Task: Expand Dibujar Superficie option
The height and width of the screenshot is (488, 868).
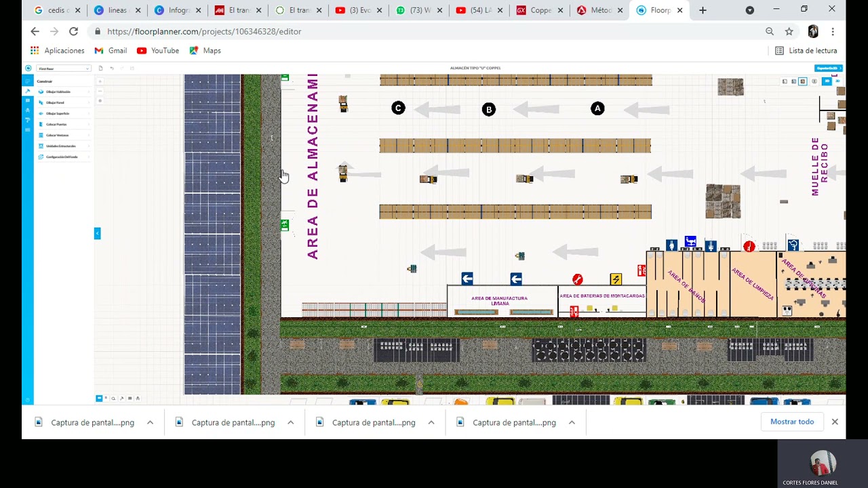Action: 64,113
